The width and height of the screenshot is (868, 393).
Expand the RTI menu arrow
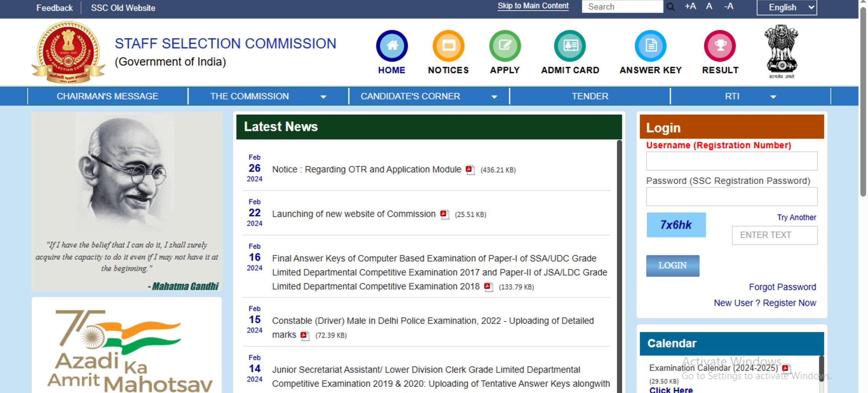pos(773,97)
